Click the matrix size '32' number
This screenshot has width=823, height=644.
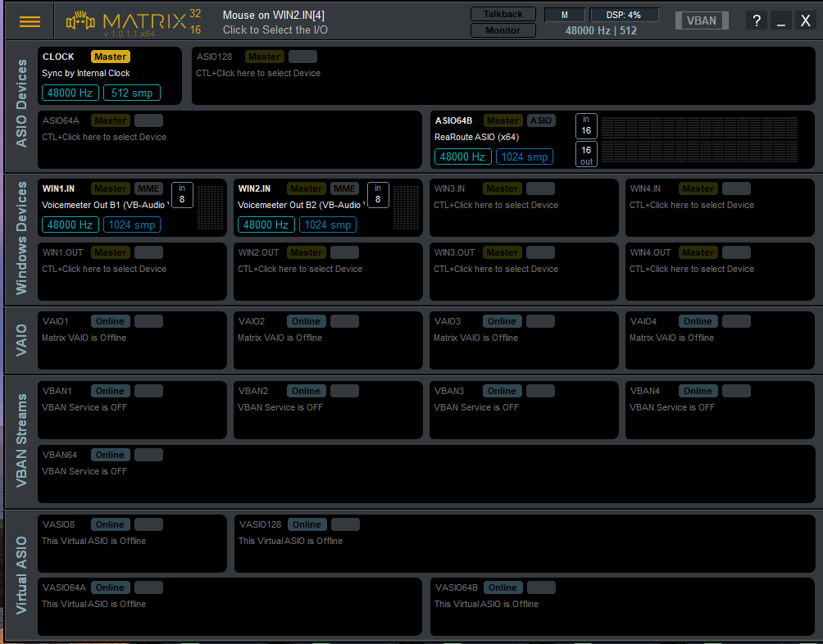[x=195, y=14]
